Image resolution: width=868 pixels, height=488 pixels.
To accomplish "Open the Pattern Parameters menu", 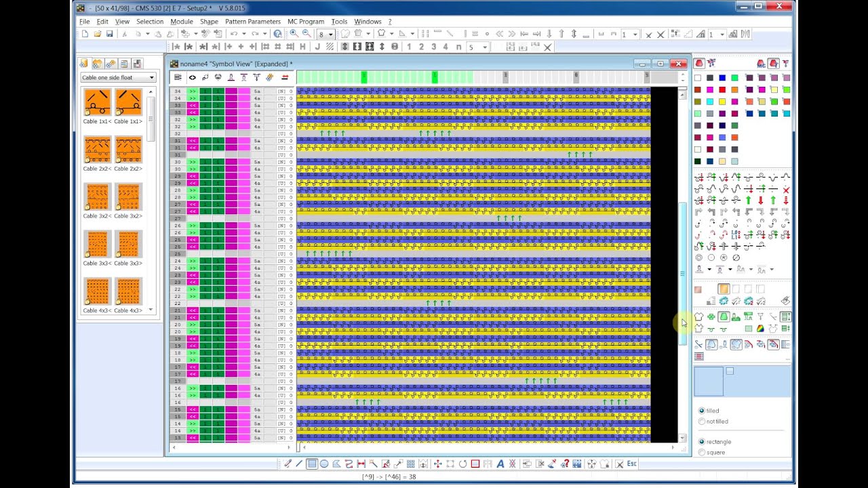I will click(x=252, y=22).
